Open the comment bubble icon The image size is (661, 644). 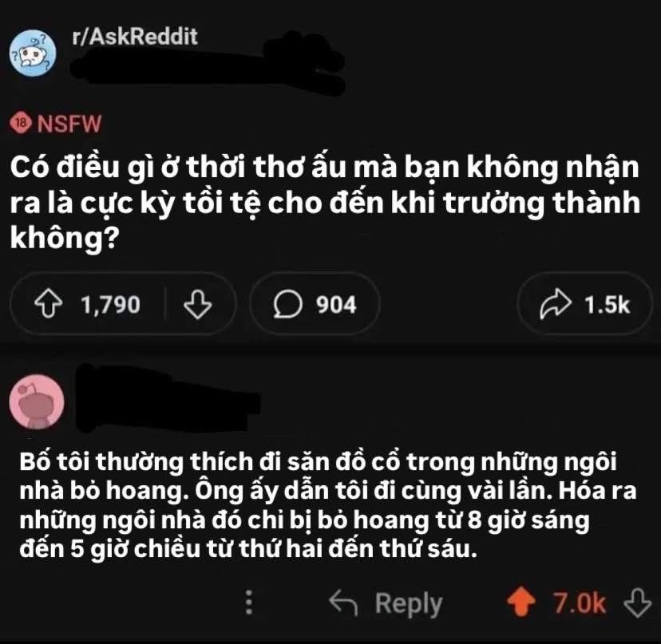point(287,304)
